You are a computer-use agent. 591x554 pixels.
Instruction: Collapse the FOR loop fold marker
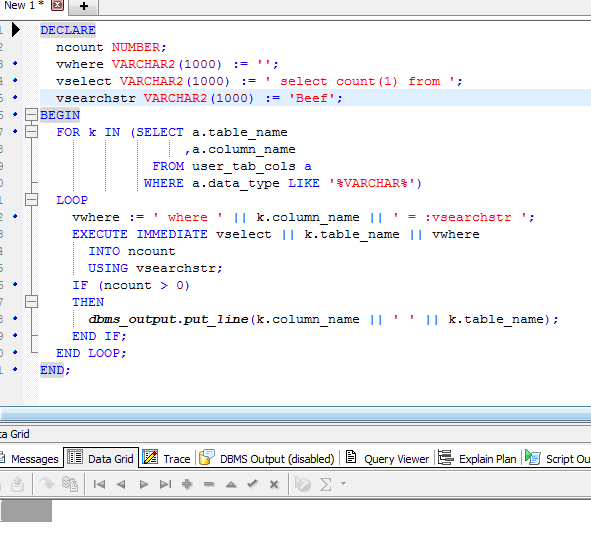(31, 132)
